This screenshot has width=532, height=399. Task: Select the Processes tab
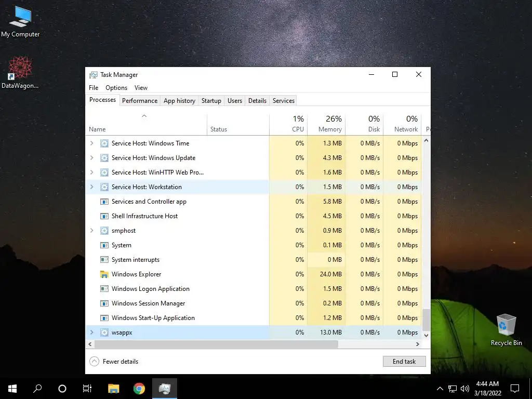coord(102,100)
